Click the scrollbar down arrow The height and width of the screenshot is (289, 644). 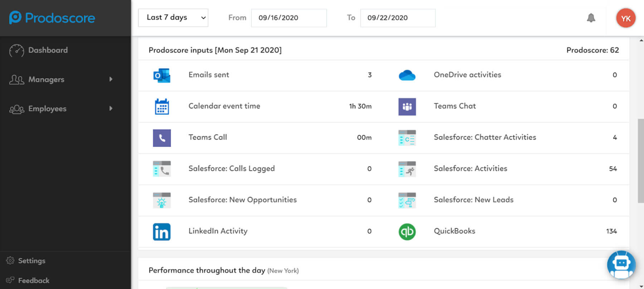[x=641, y=286]
